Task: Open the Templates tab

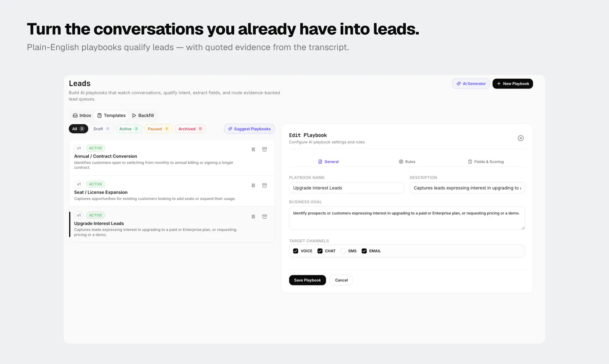Action: click(112, 116)
